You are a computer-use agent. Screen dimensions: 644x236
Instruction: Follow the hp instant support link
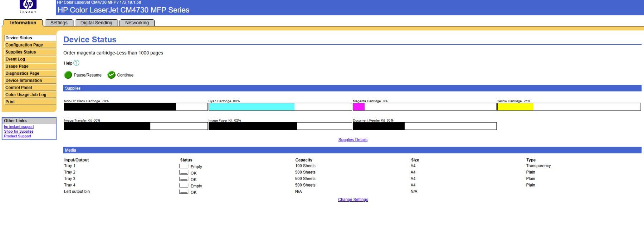(x=19, y=127)
